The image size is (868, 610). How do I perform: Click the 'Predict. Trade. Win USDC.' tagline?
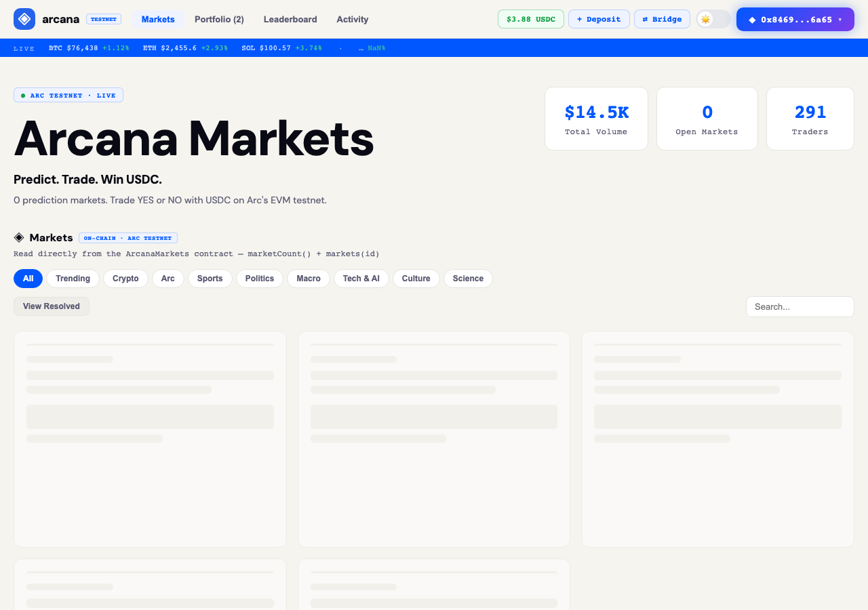pyautogui.click(x=87, y=180)
